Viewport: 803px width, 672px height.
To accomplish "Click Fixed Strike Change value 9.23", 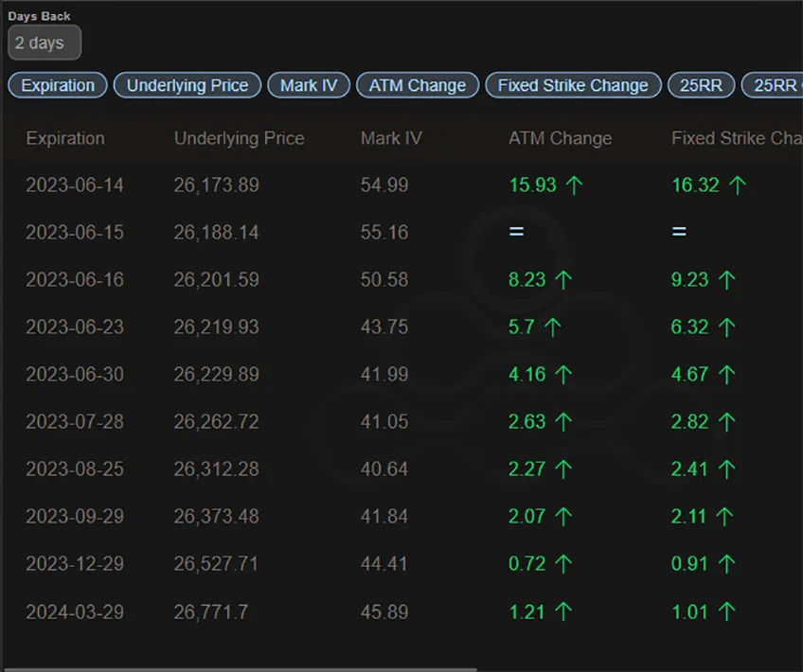I will [x=689, y=279].
